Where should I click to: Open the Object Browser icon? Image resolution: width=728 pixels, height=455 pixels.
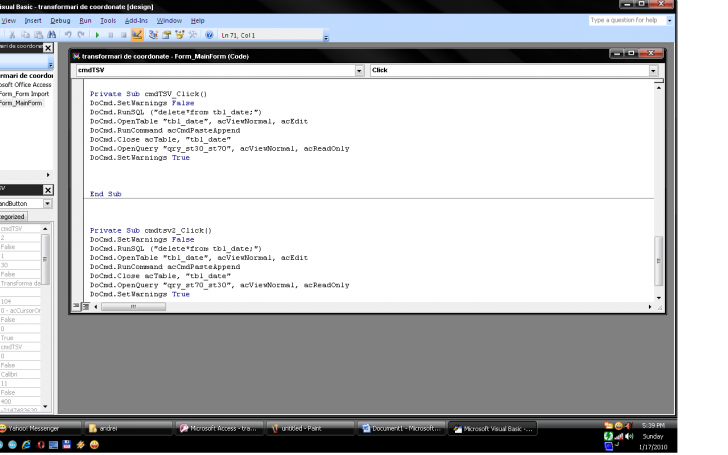[180, 35]
